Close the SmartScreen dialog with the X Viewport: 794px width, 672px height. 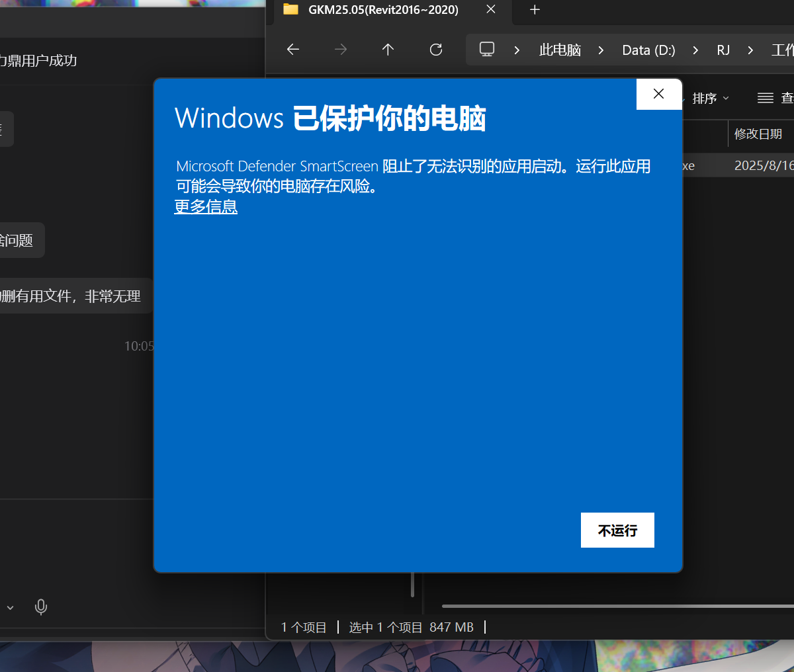(x=659, y=94)
